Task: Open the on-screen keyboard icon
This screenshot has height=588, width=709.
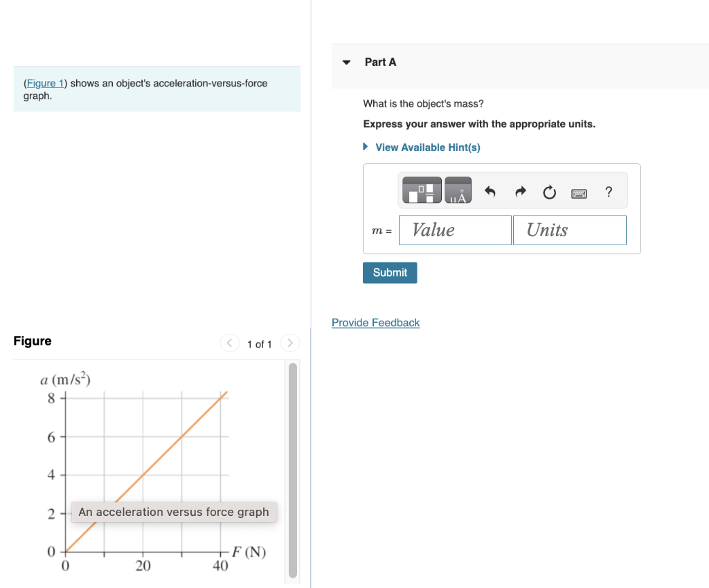Action: click(580, 193)
